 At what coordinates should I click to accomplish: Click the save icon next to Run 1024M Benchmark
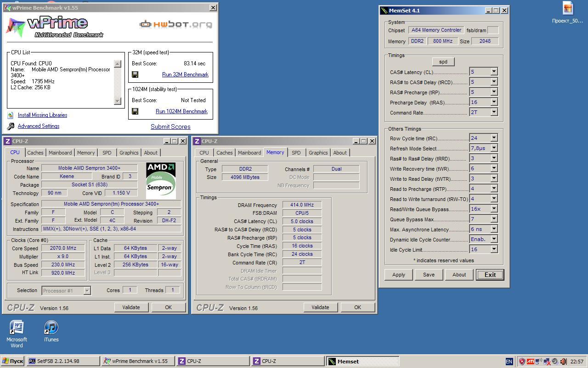[135, 111]
